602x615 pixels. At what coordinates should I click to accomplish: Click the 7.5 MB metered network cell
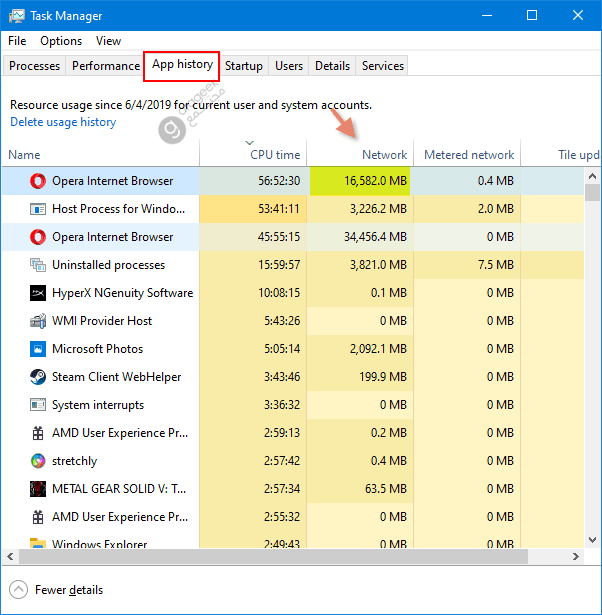(467, 265)
